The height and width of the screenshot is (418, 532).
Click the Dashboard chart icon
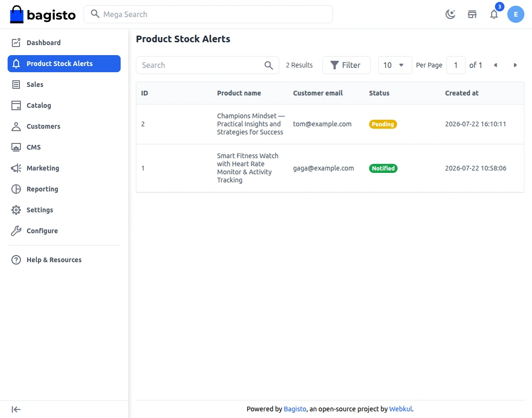[16, 42]
